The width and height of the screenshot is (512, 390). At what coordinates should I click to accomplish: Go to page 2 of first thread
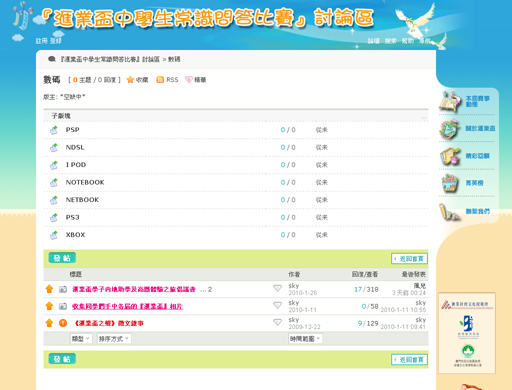coord(210,289)
